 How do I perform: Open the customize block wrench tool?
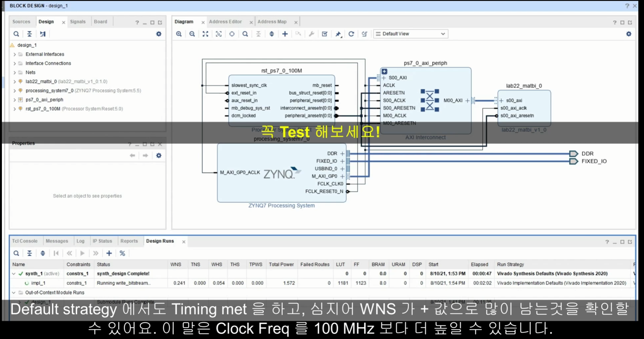pyautogui.click(x=311, y=34)
